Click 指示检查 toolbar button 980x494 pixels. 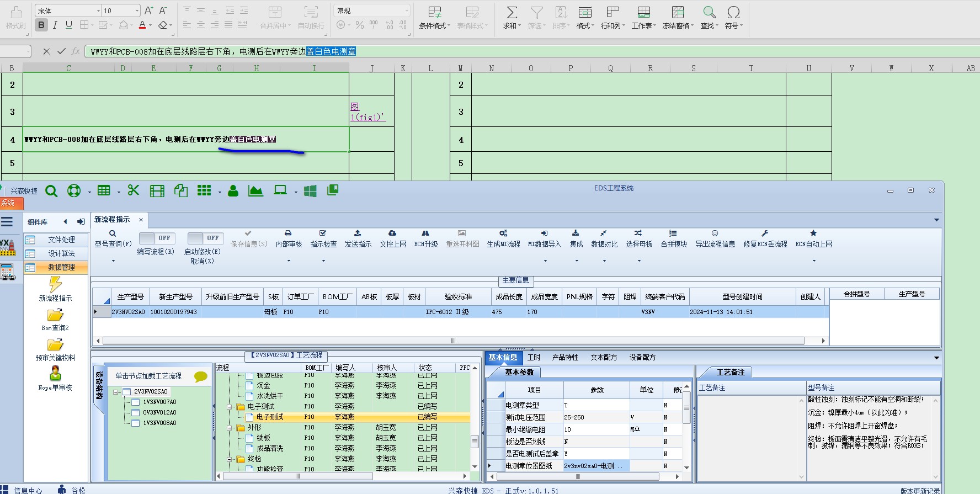click(323, 239)
